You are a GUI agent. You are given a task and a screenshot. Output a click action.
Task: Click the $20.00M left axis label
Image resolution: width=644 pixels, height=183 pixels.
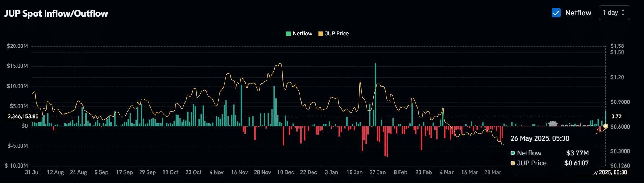point(17,46)
